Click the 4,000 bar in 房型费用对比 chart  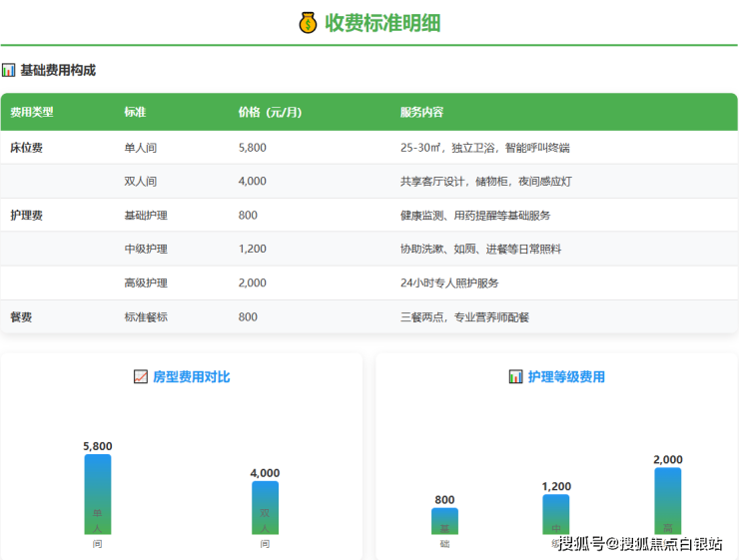(265, 507)
